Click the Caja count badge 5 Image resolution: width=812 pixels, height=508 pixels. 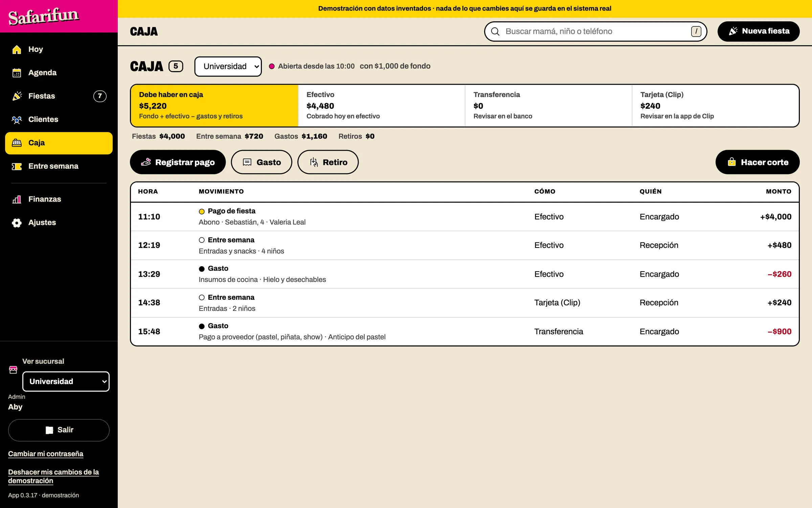pos(176,66)
